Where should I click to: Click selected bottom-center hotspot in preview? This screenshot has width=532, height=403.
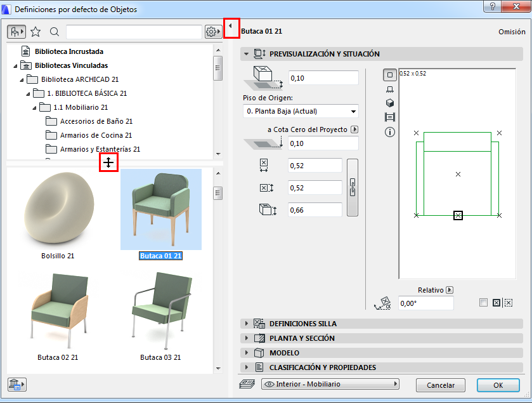[458, 215]
